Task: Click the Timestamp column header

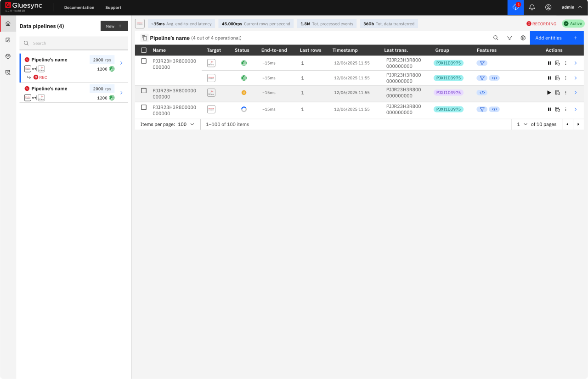Action: click(345, 50)
